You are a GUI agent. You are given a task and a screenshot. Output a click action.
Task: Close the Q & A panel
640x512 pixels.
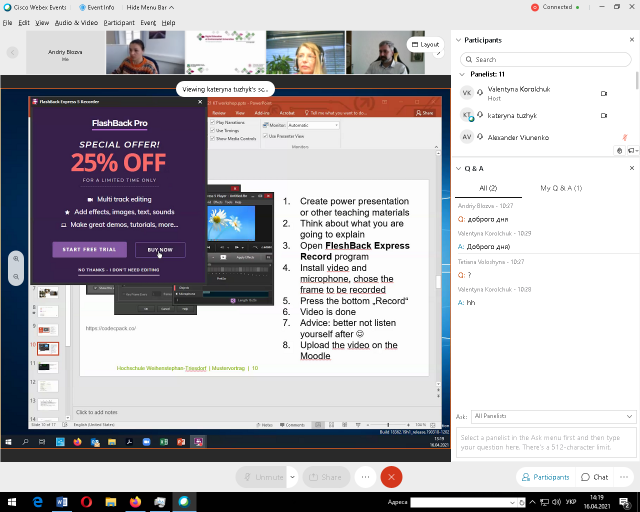[x=631, y=168]
